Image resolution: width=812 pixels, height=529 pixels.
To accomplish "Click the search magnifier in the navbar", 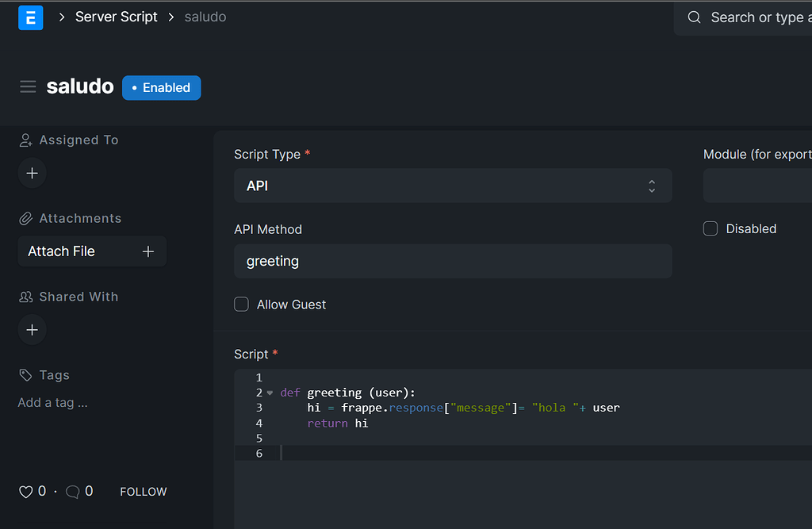I will click(x=694, y=17).
